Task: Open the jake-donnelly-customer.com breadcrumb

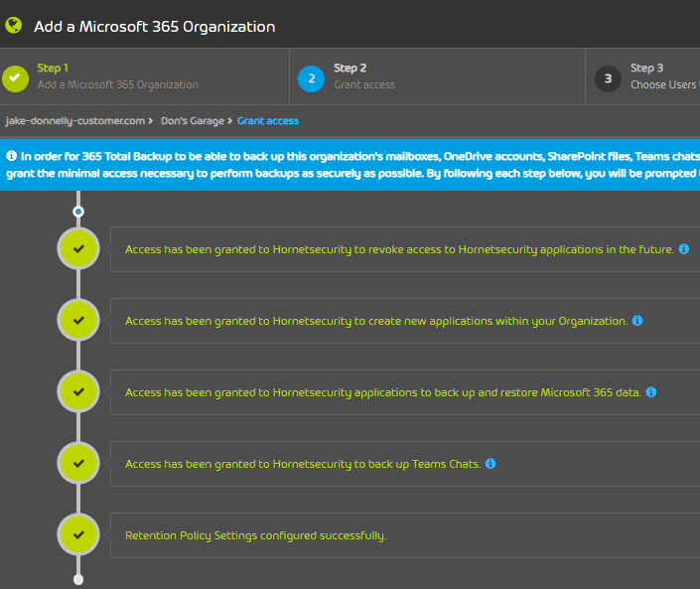Action: click(75, 121)
